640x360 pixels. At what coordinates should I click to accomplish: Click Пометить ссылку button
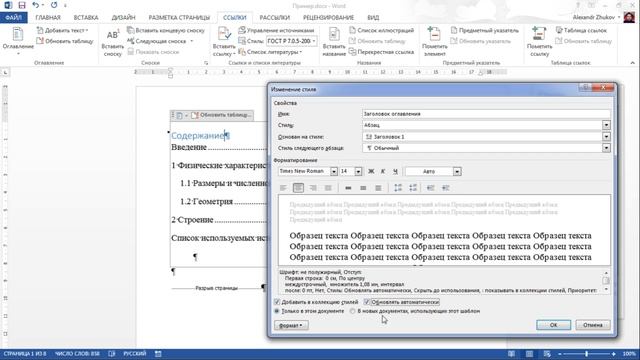(x=539, y=42)
